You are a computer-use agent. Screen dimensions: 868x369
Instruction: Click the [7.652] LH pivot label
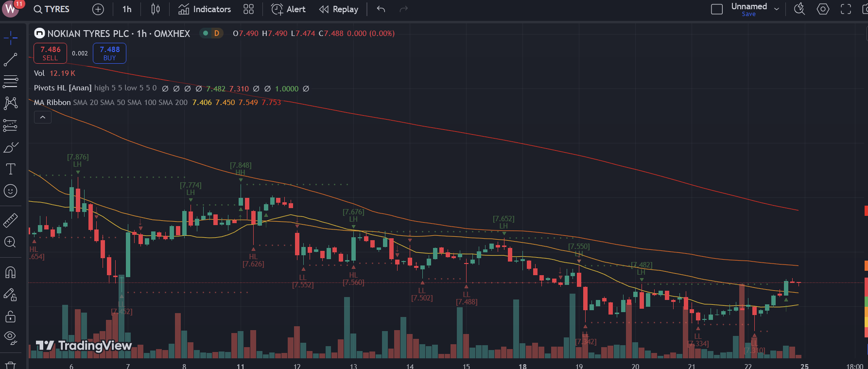(503, 222)
